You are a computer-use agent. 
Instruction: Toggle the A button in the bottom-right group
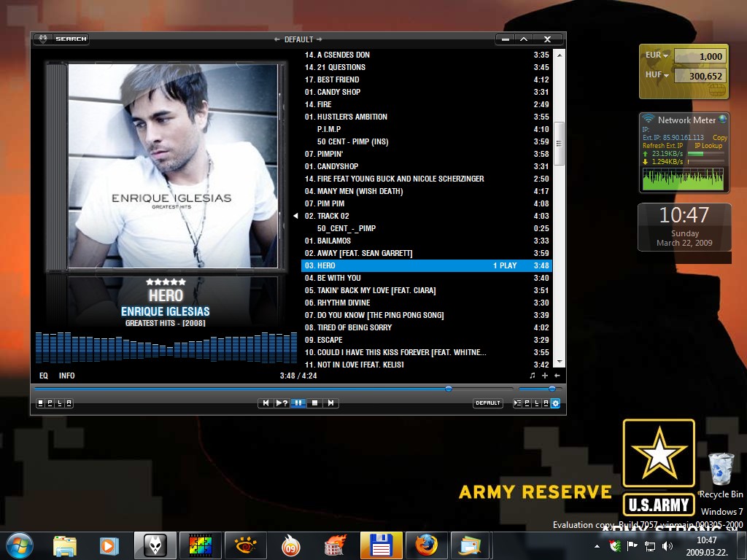tap(546, 403)
